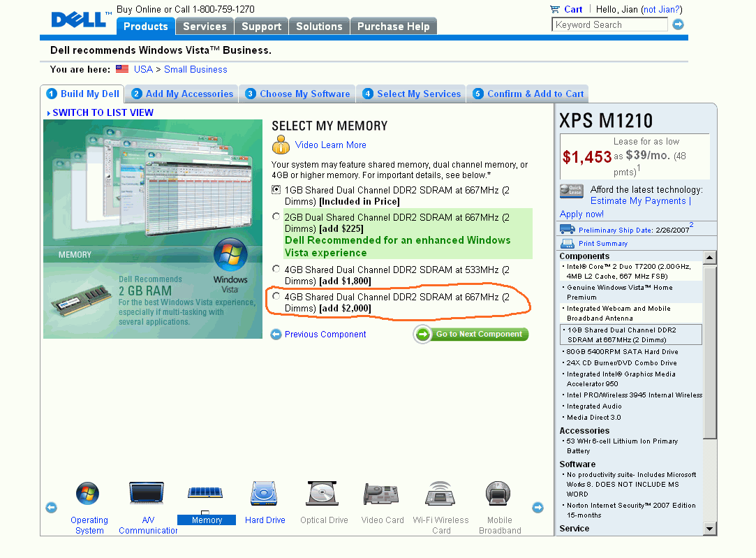Click the Previous Component back arrow icon
756x558 pixels.
click(276, 335)
